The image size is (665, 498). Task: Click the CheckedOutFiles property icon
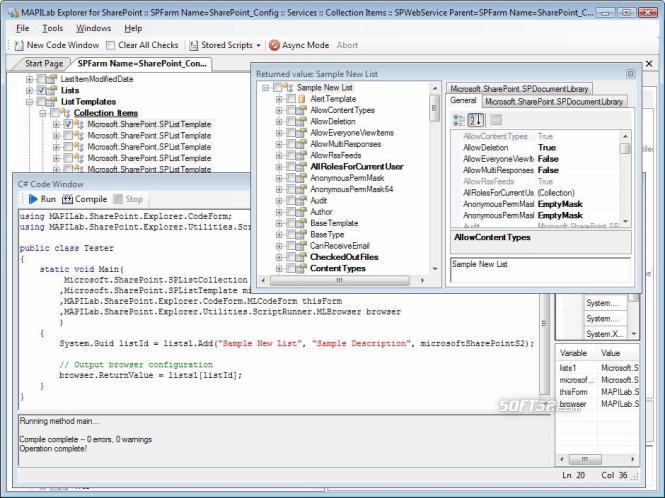click(x=302, y=257)
